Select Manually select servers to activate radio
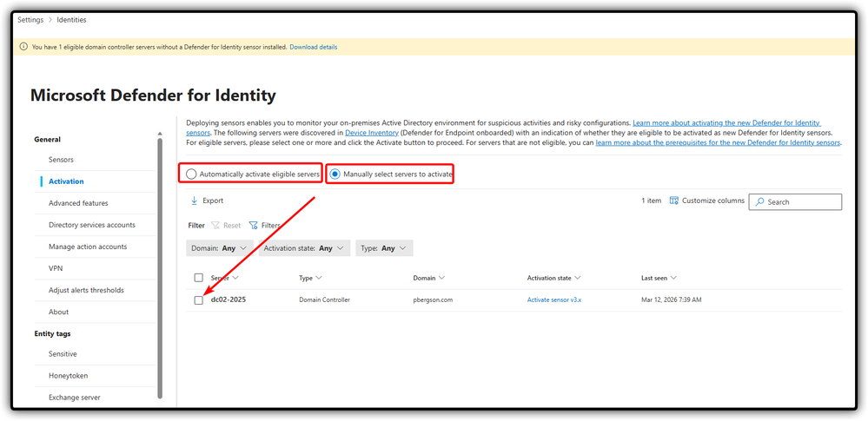Screen dimensions: 868x421 coord(335,174)
